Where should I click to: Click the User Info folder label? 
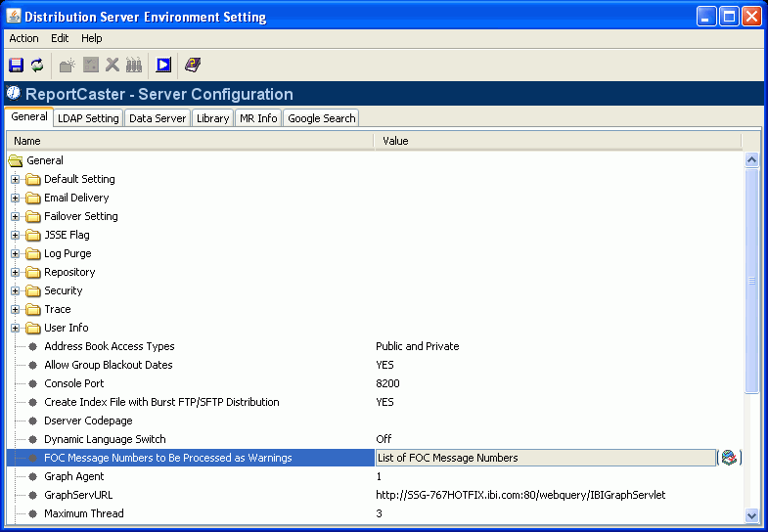pyautogui.click(x=67, y=328)
